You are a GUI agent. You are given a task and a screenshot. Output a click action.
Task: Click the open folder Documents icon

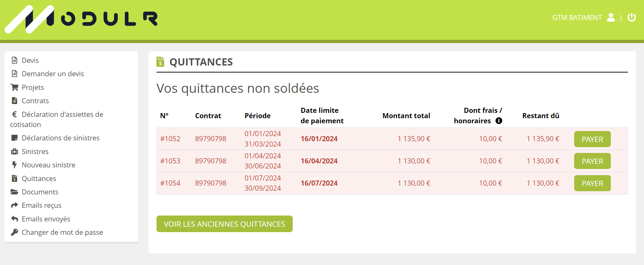coord(14,192)
